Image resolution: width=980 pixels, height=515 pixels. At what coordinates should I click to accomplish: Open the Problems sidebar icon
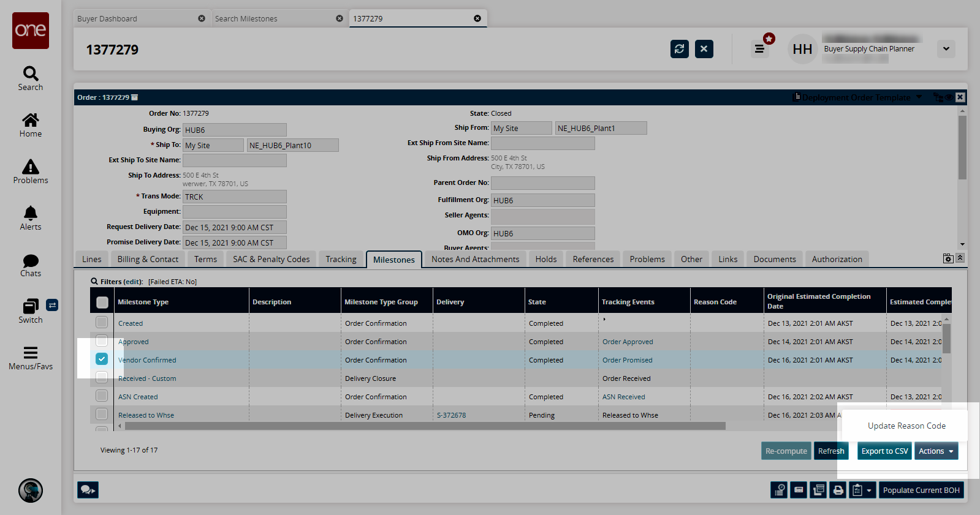[30, 171]
